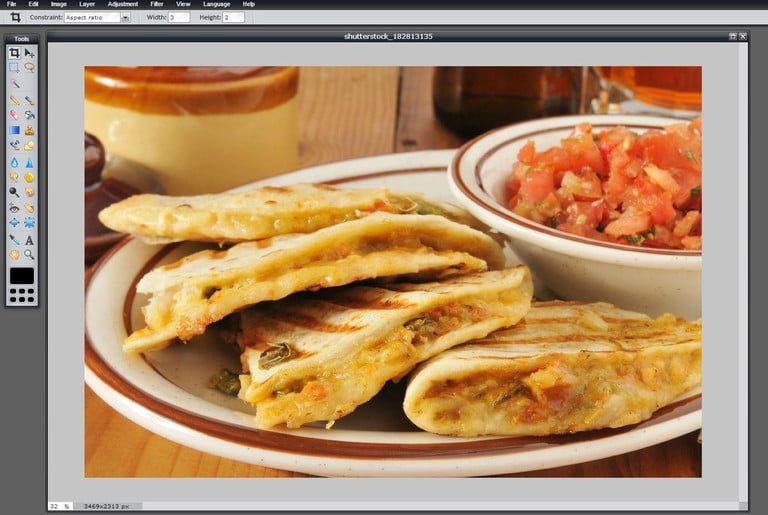Open the Language menu
The height and width of the screenshot is (515, 768).
pos(216,4)
